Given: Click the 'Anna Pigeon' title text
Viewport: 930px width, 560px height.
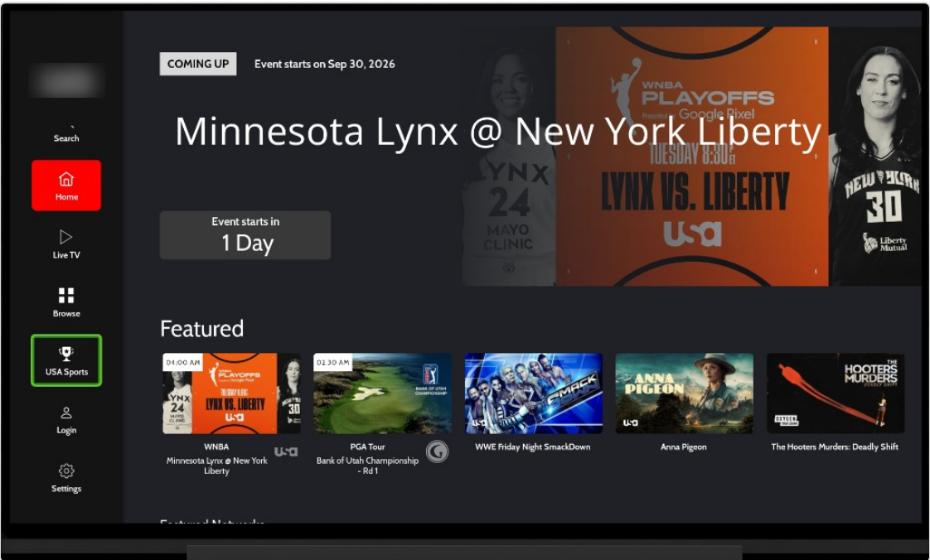Looking at the screenshot, I should pos(684,447).
